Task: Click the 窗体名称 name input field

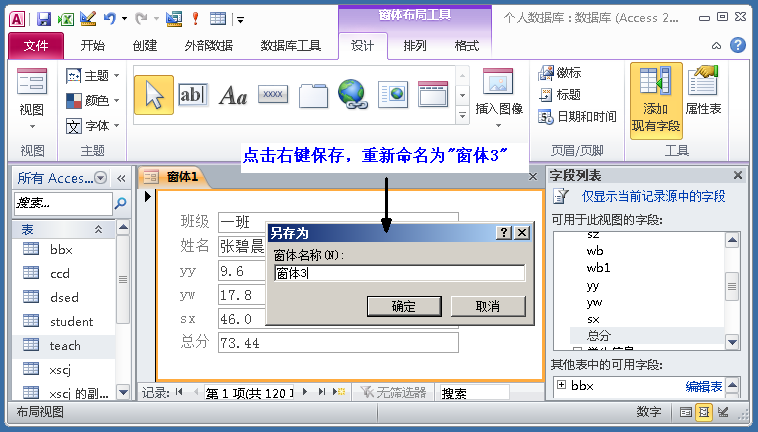Action: (399, 273)
